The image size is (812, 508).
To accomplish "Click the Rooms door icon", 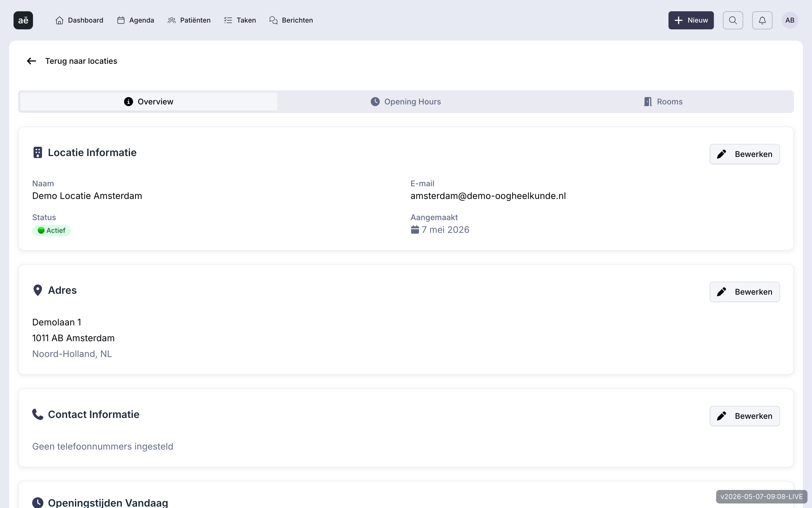I will click(x=648, y=102).
